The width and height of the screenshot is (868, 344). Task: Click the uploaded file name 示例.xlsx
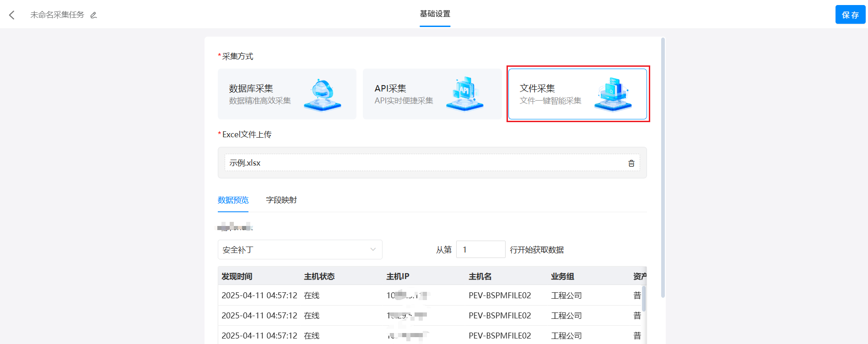tap(245, 163)
